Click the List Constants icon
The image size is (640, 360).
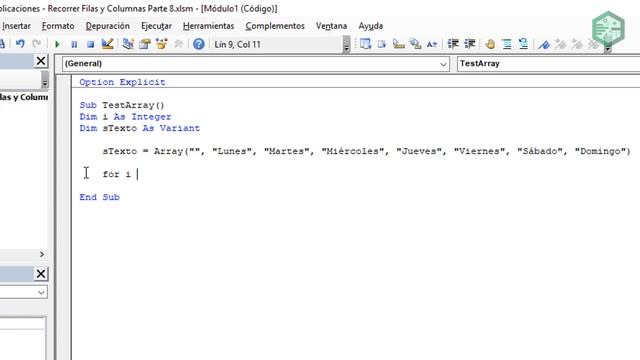[x=382, y=44]
